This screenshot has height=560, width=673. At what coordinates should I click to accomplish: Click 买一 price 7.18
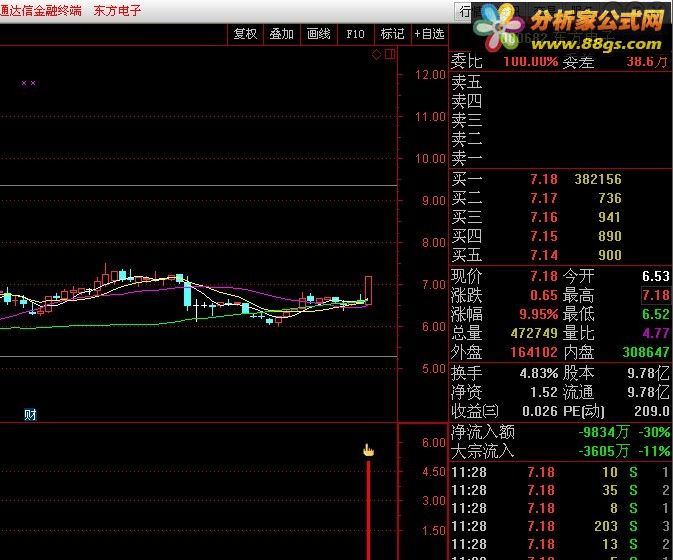[543, 179]
